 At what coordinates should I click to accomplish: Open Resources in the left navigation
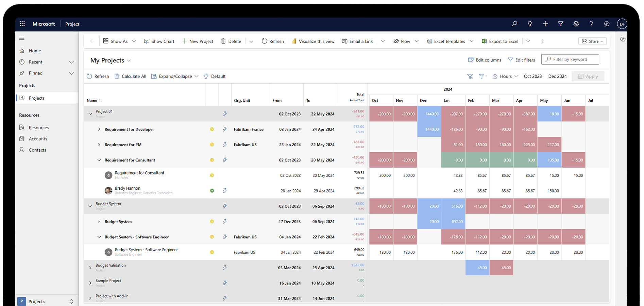click(x=38, y=128)
